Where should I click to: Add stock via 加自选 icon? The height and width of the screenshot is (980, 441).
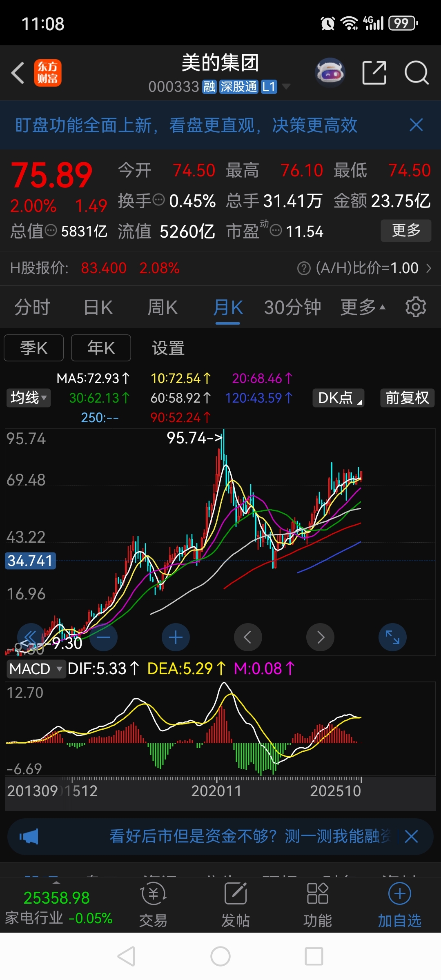[400, 905]
